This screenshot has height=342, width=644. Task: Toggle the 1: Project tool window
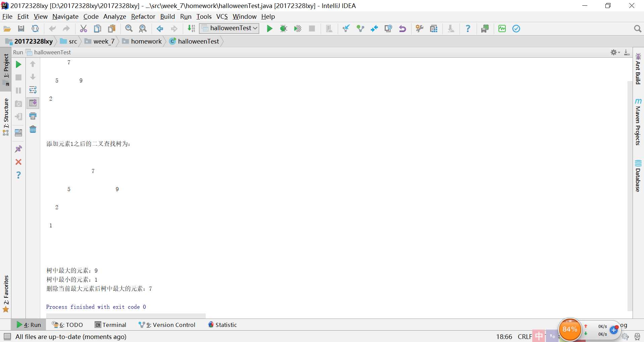(x=6, y=70)
